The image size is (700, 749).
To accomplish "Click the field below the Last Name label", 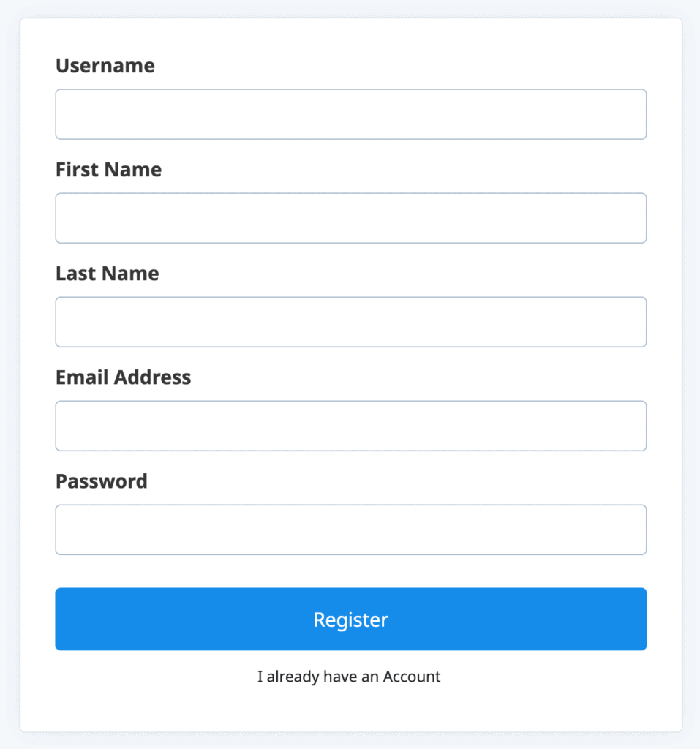I will (350, 322).
